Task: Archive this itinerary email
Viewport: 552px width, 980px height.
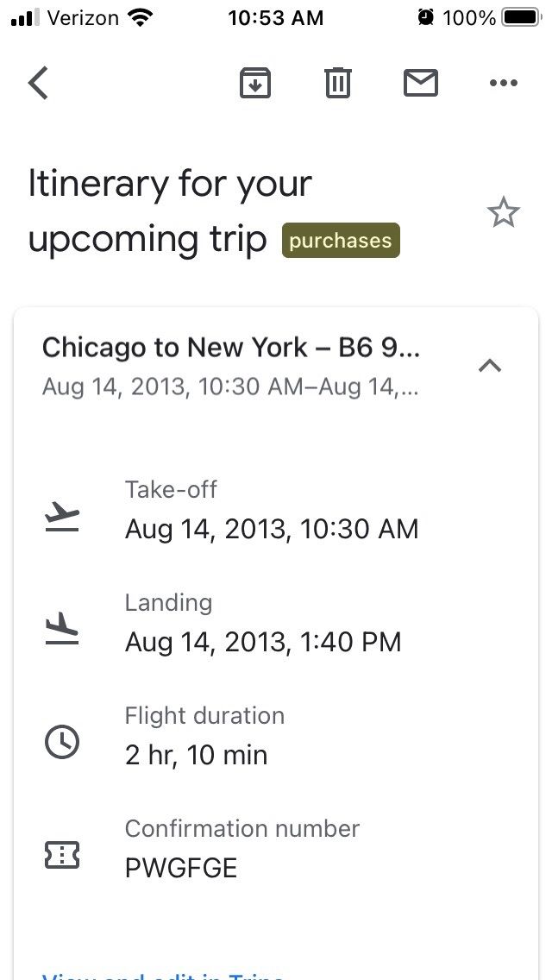Action: pyautogui.click(x=254, y=84)
